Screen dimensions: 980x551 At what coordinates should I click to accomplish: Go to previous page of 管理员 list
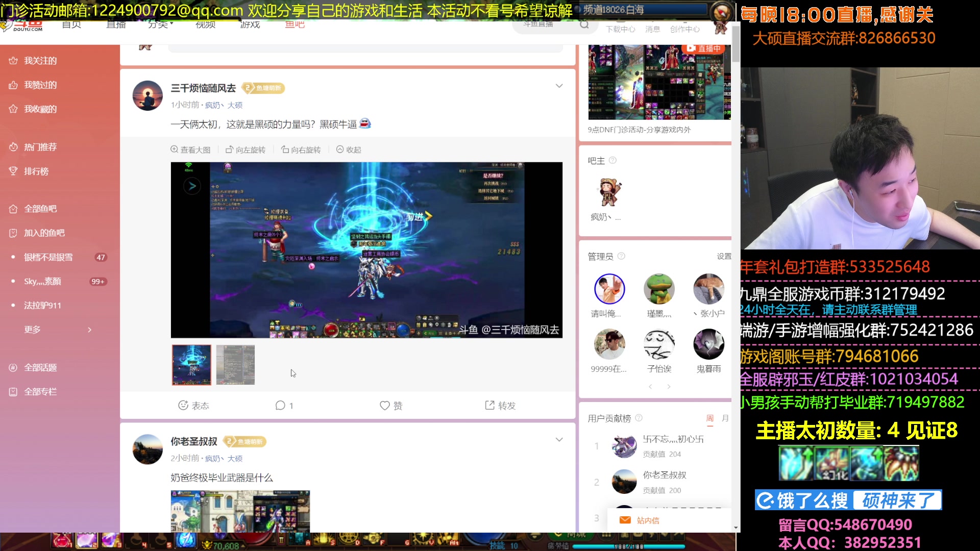650,387
